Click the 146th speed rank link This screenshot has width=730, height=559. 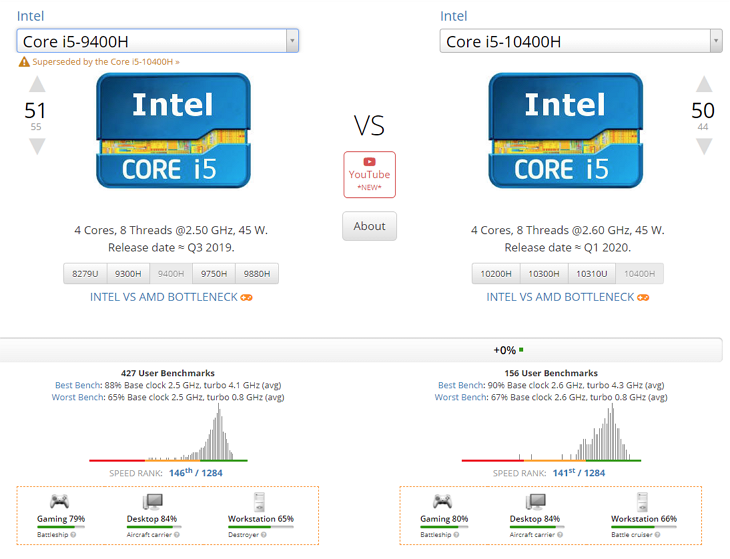click(181, 473)
